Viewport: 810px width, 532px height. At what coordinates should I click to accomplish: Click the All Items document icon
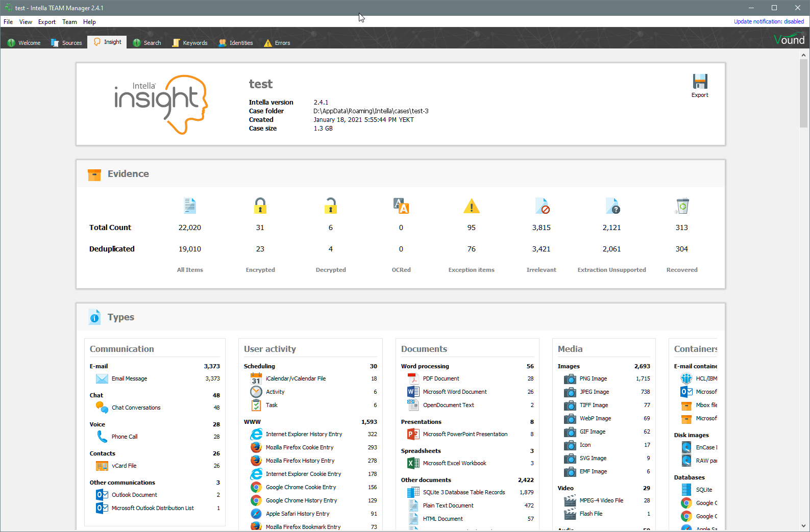point(190,206)
